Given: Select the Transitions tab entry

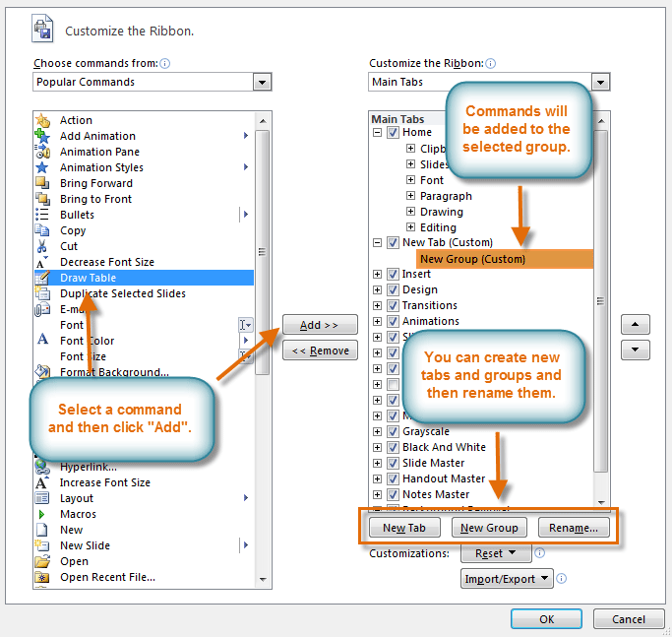Looking at the screenshot, I should 429,305.
